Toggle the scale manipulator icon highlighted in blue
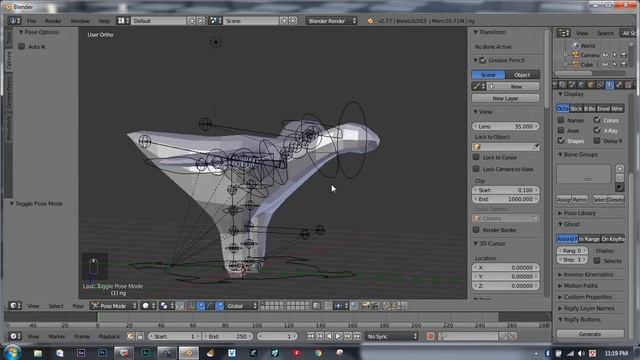640x360 pixels. coord(220,305)
